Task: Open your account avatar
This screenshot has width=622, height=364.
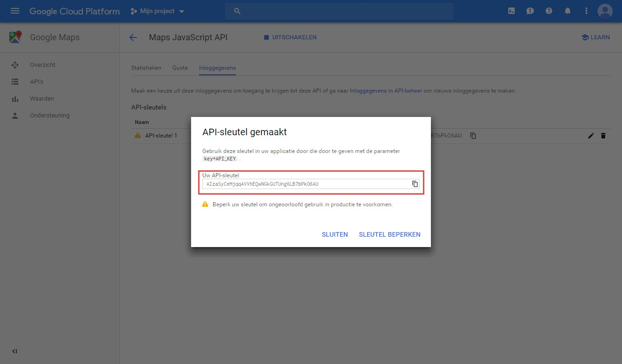Action: point(605,10)
